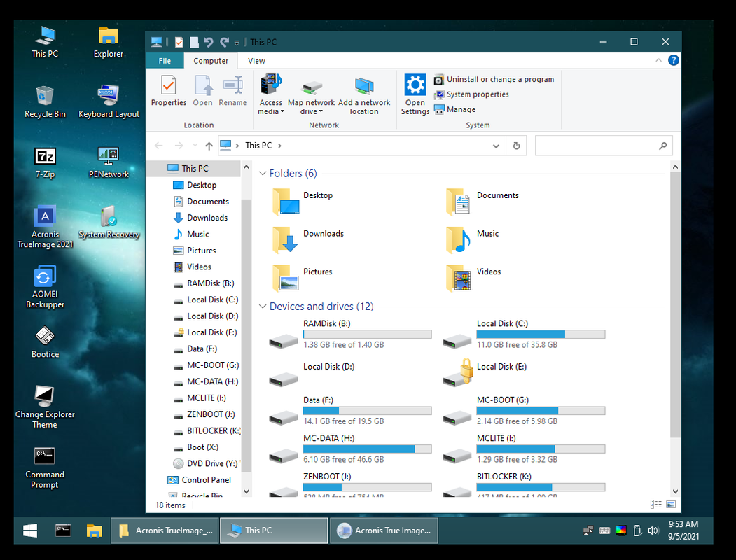Open Help with question mark icon
The width and height of the screenshot is (736, 560).
point(674,60)
